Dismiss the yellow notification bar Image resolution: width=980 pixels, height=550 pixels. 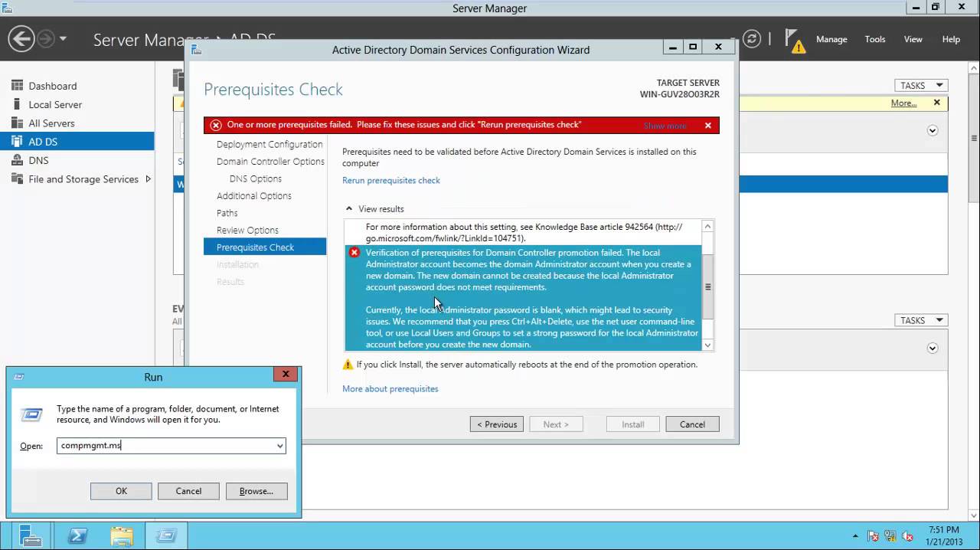coord(936,103)
